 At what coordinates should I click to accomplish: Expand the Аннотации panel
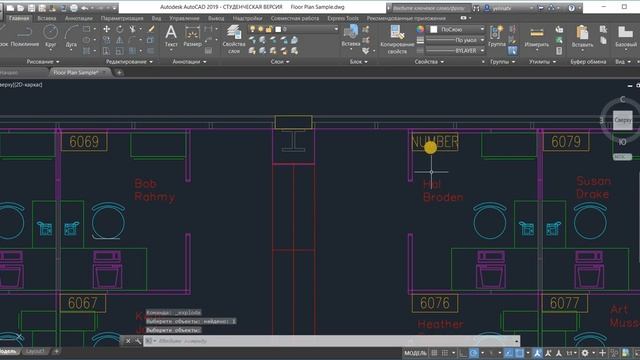coord(189,62)
